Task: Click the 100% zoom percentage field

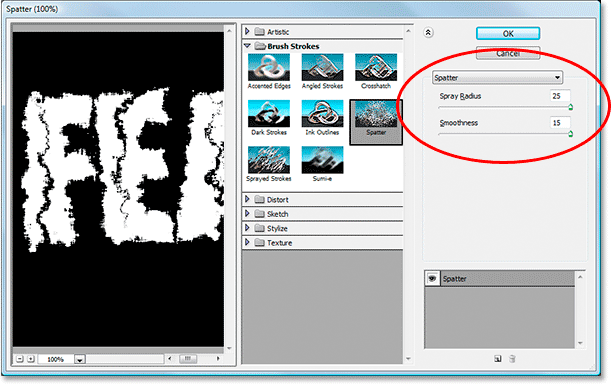Action: click(x=56, y=359)
